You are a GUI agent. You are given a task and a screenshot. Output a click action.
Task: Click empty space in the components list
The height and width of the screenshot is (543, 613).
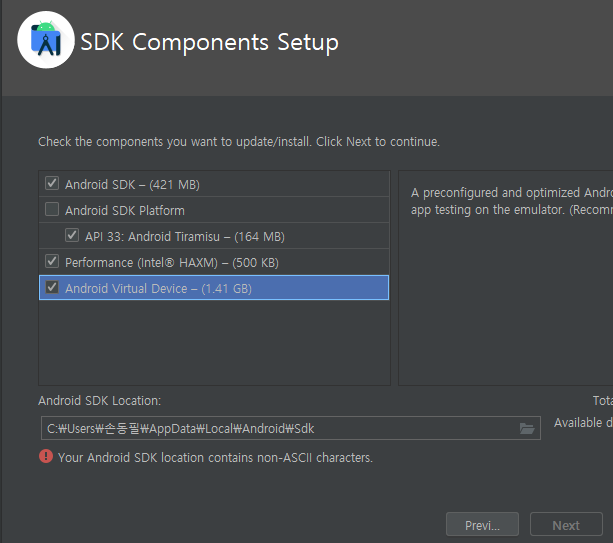[214, 342]
